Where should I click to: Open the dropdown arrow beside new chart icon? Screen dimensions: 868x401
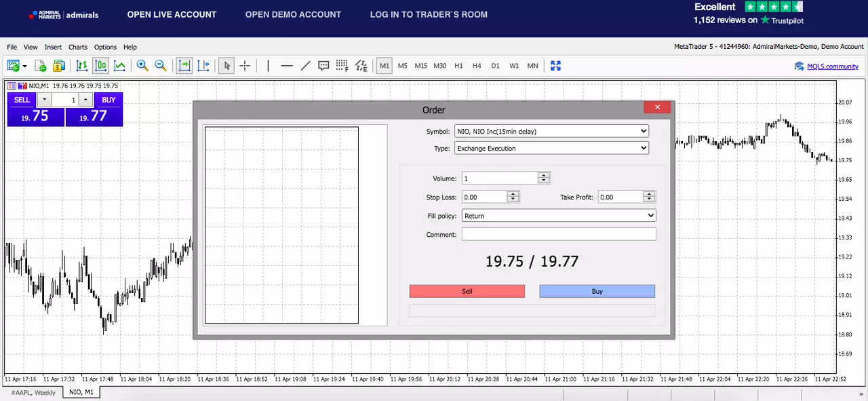click(25, 66)
